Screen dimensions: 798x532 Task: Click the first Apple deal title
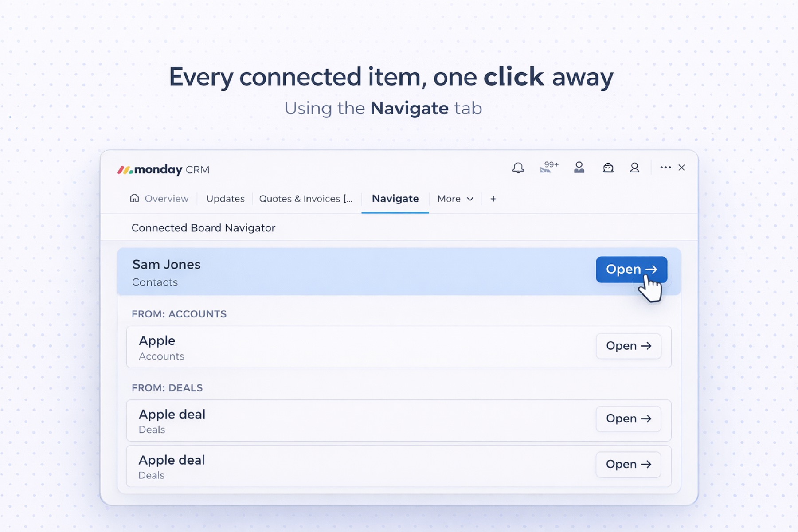coord(172,414)
